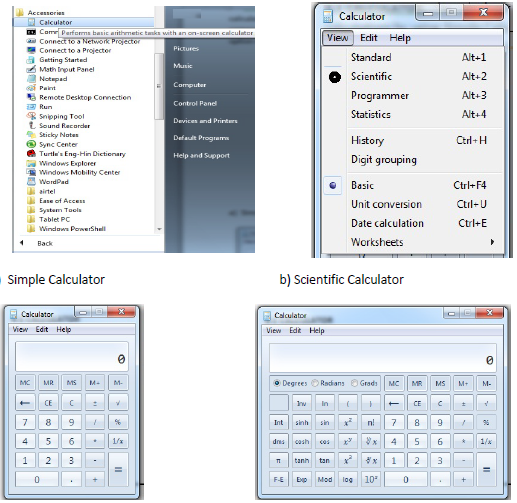
Task: Click plus-minus sign button in scientific calculator
Action: click(x=463, y=404)
